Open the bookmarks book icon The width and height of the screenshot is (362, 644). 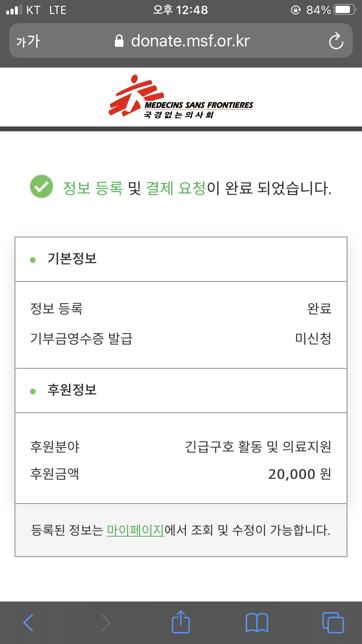click(257, 622)
